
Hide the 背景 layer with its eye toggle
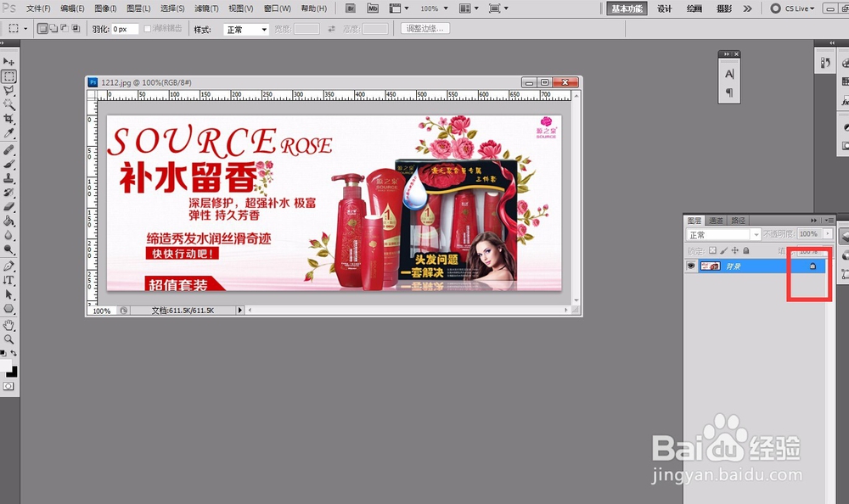tap(691, 266)
